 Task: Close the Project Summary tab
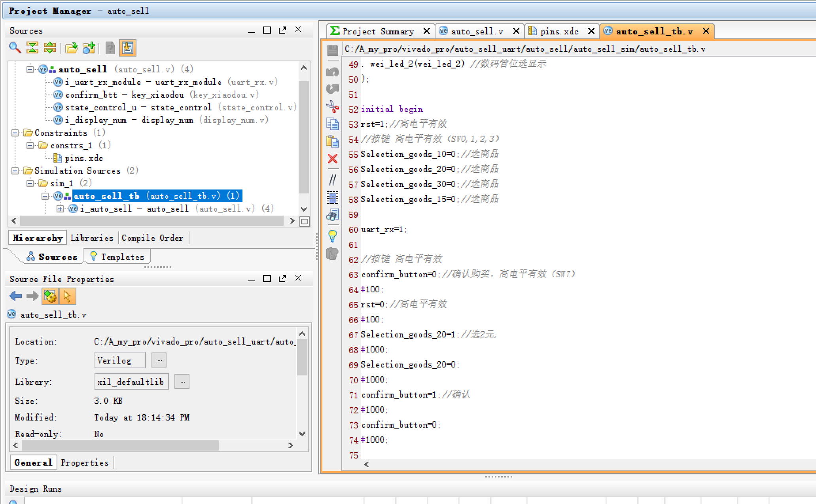427,31
